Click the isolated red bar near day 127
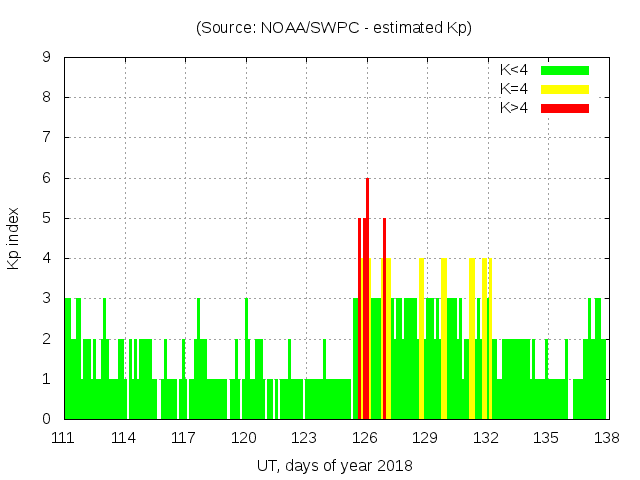Viewport: 640px width, 480px height. (x=384, y=320)
